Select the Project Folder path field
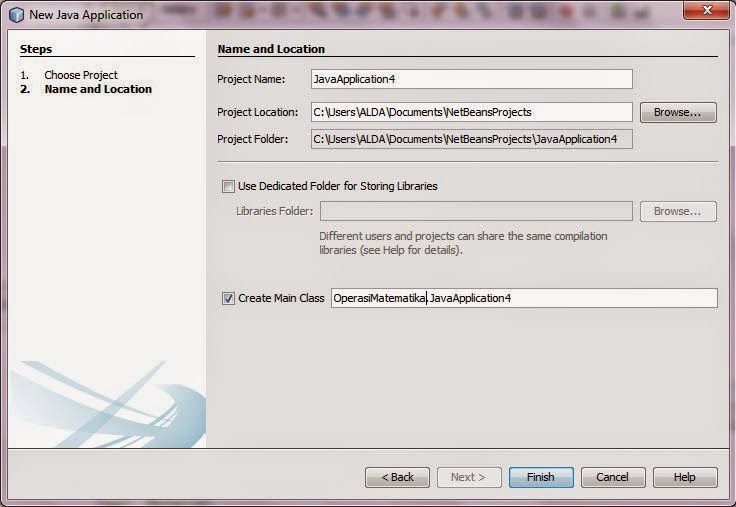 click(x=472, y=139)
